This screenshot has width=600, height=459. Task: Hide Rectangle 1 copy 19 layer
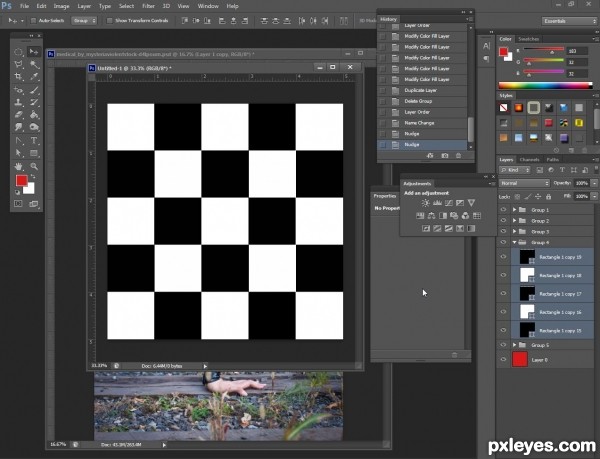(x=503, y=257)
